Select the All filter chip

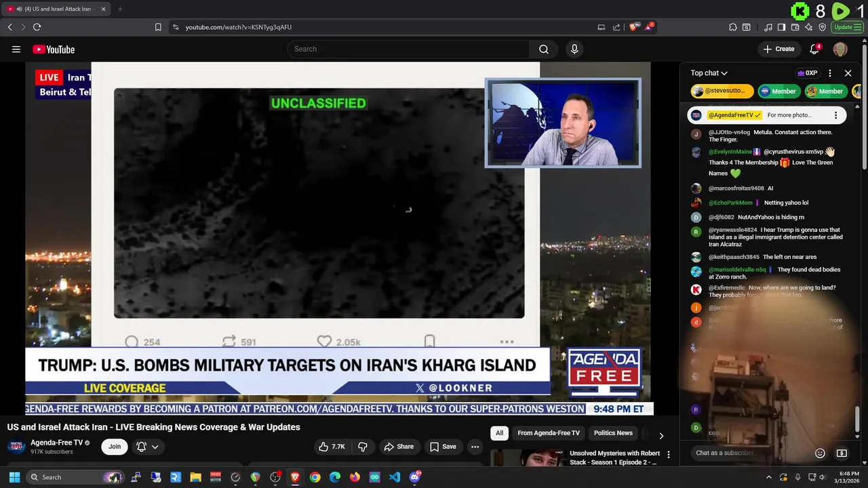(x=499, y=433)
